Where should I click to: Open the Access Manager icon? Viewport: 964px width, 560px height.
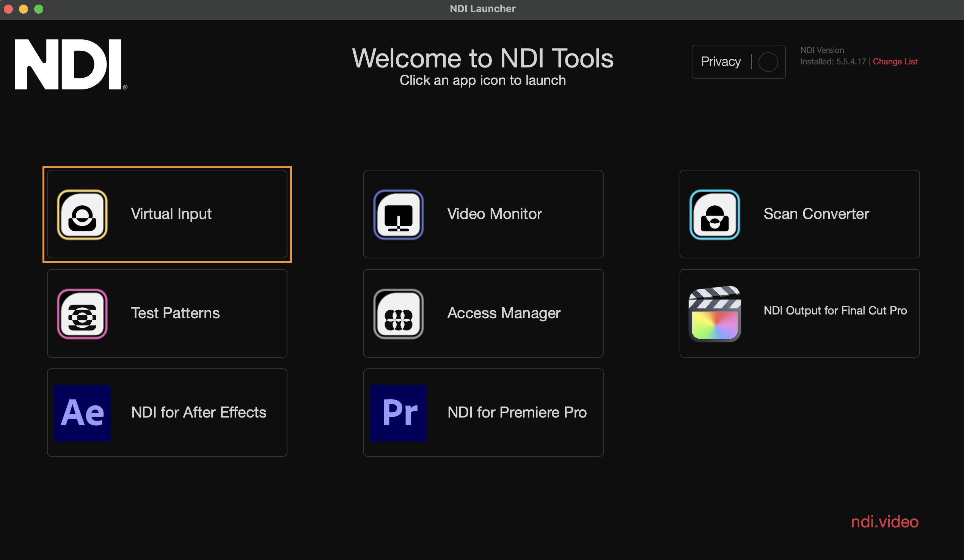pyautogui.click(x=398, y=314)
